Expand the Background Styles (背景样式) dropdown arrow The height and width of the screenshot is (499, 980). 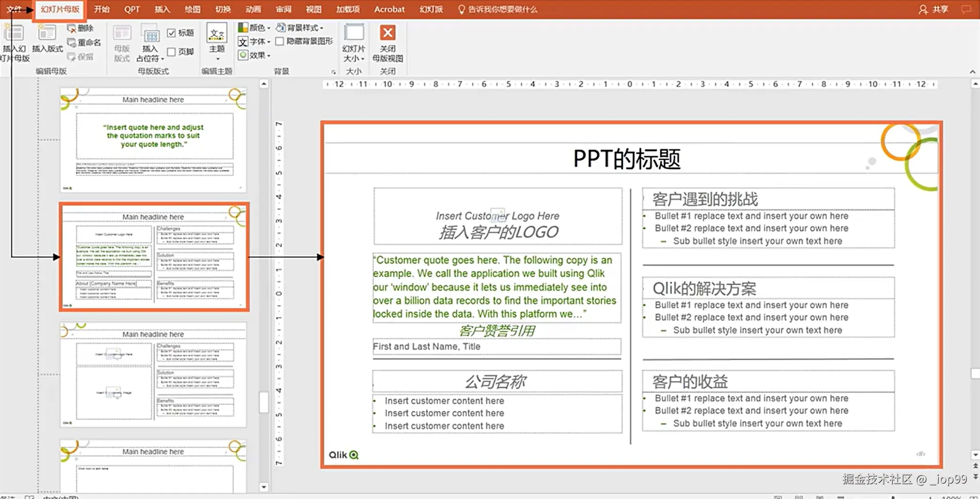click(322, 28)
